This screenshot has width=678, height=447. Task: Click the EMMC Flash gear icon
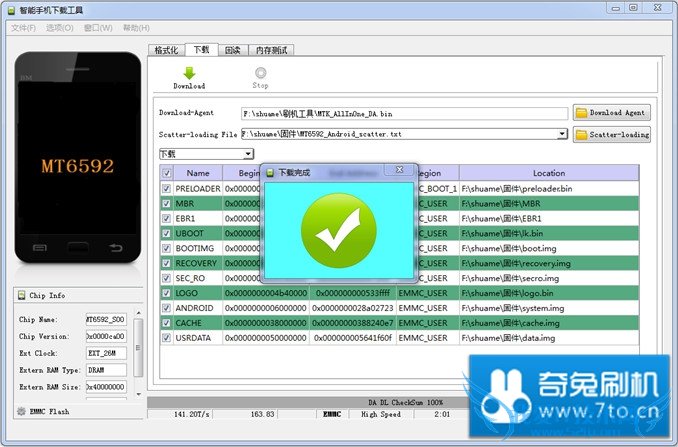[x=21, y=411]
